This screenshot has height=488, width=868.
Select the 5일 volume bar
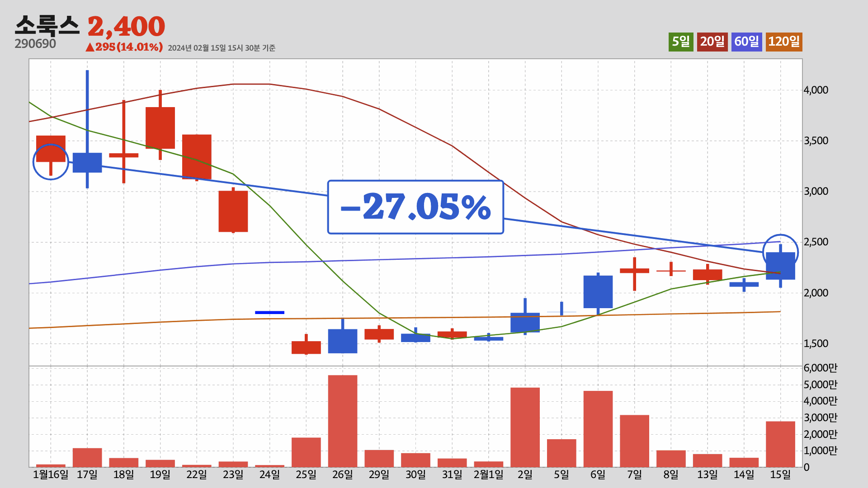(561, 453)
